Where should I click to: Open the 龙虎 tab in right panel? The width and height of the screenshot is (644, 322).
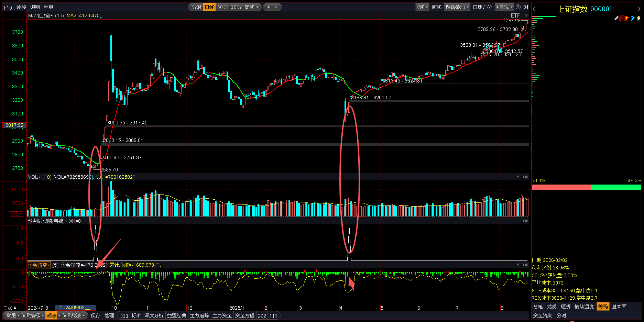click(x=552, y=307)
